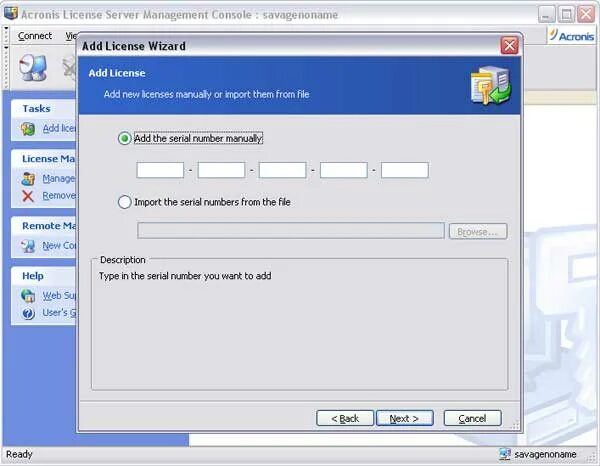Open the View menu behind the wizard
Image resolution: width=600 pixels, height=466 pixels.
pos(71,36)
